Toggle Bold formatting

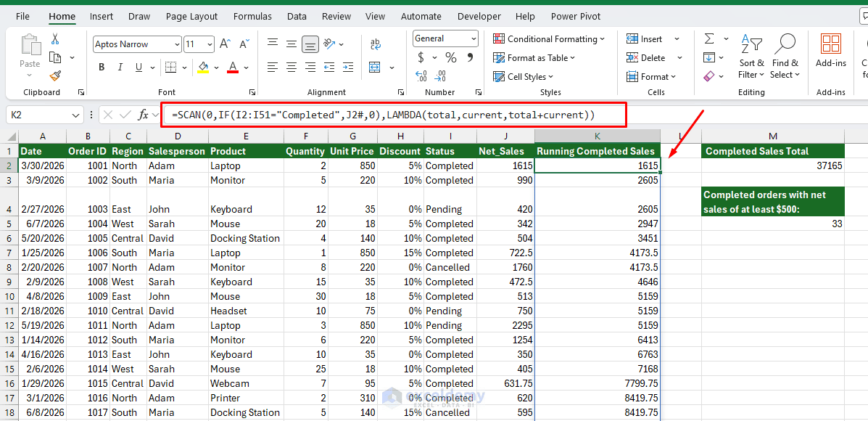click(102, 67)
